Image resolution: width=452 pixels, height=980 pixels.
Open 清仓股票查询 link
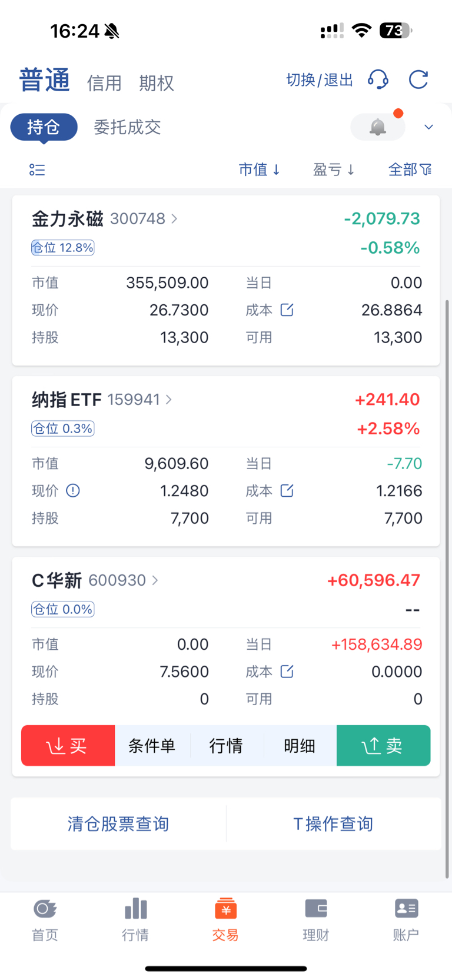coord(118,823)
